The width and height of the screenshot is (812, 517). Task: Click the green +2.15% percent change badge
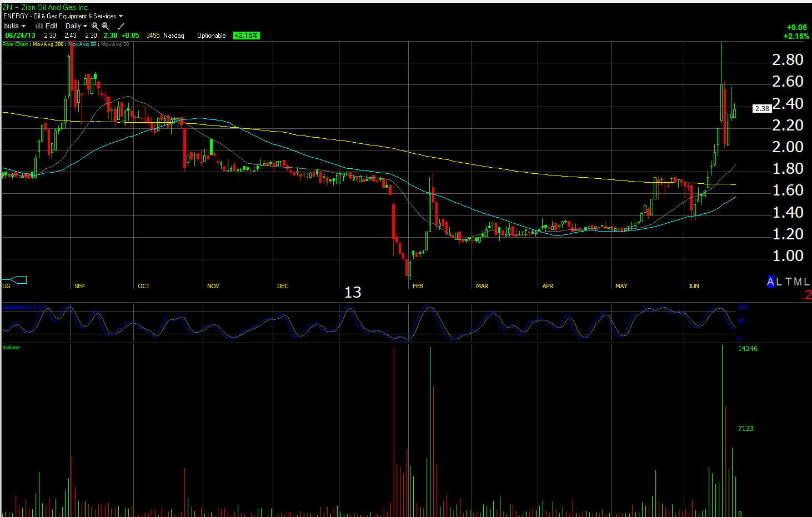246,36
